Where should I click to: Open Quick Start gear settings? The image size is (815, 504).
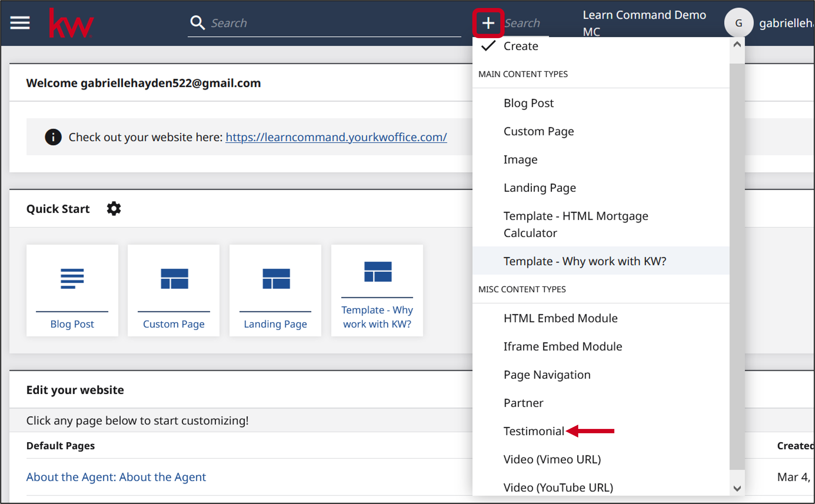pyautogui.click(x=114, y=209)
